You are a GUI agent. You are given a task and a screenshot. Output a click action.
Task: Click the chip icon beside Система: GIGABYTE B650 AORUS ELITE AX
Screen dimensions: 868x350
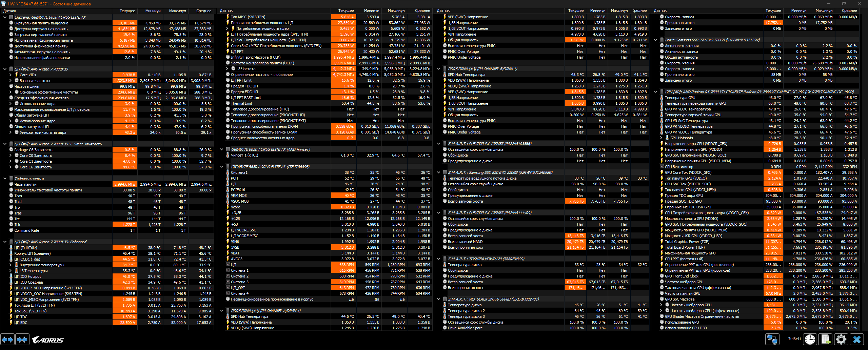point(11,17)
